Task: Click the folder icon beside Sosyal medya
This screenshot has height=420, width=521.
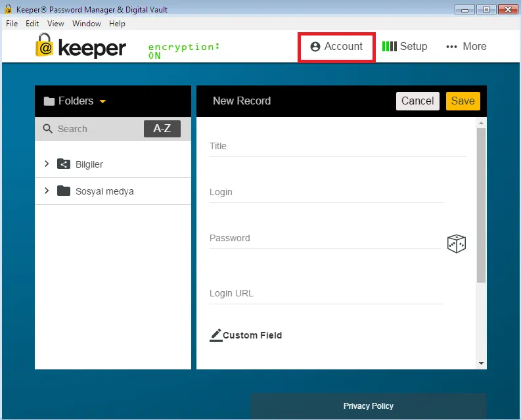Action: point(64,191)
